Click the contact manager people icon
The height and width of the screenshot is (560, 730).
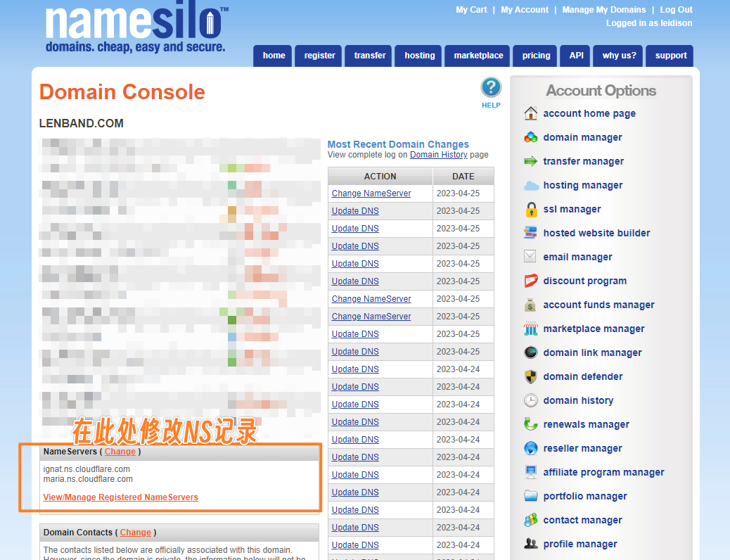tap(531, 520)
